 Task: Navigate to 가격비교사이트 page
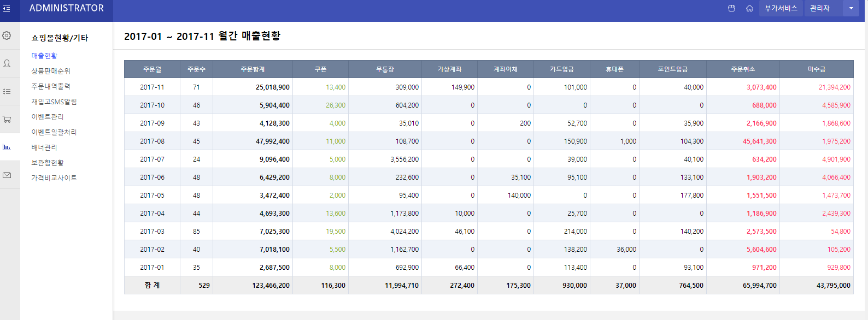click(x=54, y=178)
